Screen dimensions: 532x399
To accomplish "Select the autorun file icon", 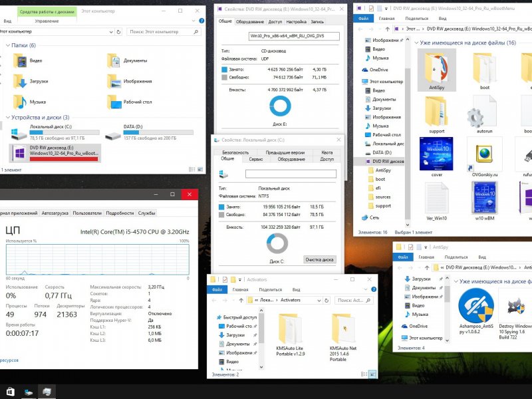I will 485,115.
